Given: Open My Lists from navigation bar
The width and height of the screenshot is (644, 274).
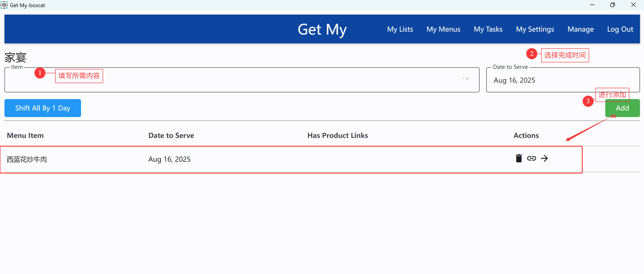Looking at the screenshot, I should click(x=400, y=29).
